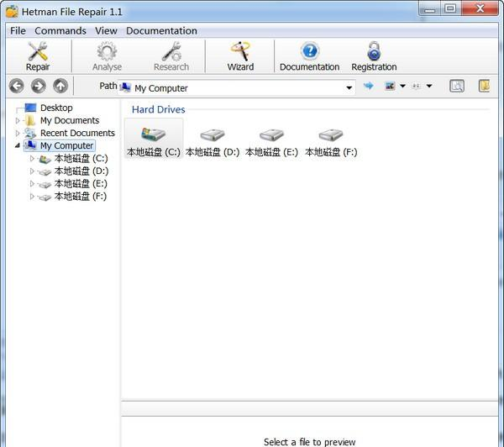
Task: Close the Hetman File Repair window
Action: (480, 8)
